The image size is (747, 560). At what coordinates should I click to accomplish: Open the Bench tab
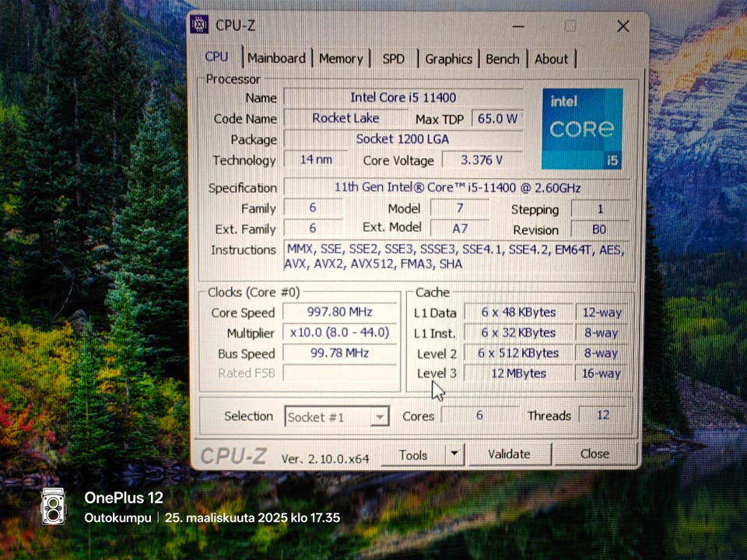503,59
